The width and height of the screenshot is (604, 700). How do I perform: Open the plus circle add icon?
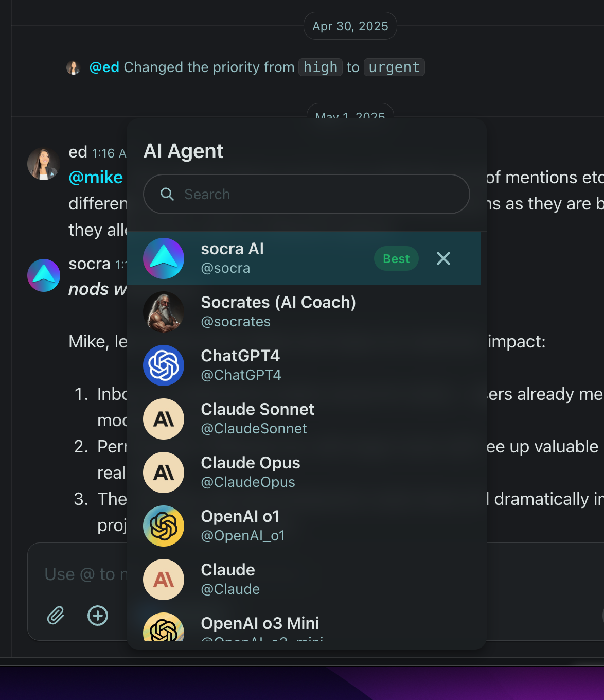[98, 615]
